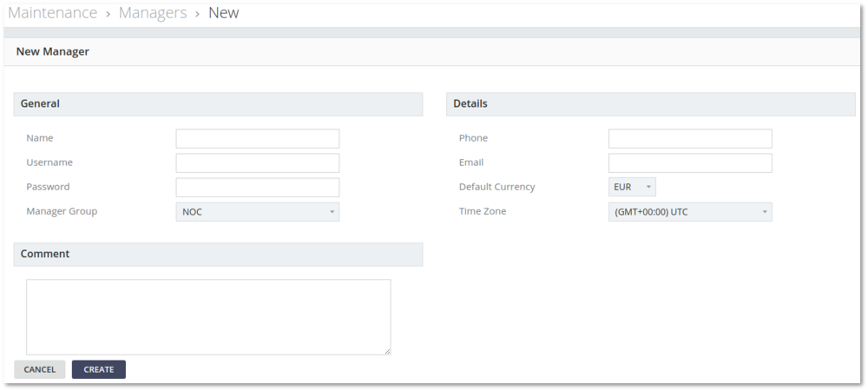Screen dimensions: 868x391
Task: Click the Maintenance breadcrumb link
Action: point(52,13)
